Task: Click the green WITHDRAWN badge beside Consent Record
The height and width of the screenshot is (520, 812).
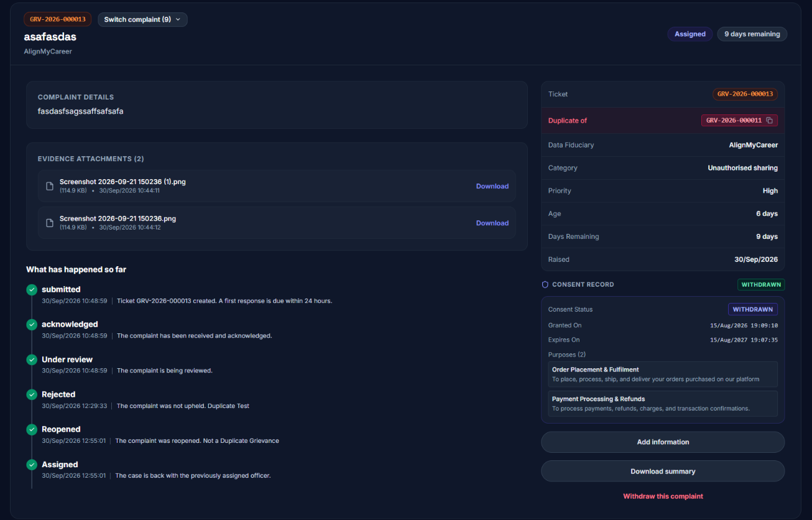Action: point(761,284)
